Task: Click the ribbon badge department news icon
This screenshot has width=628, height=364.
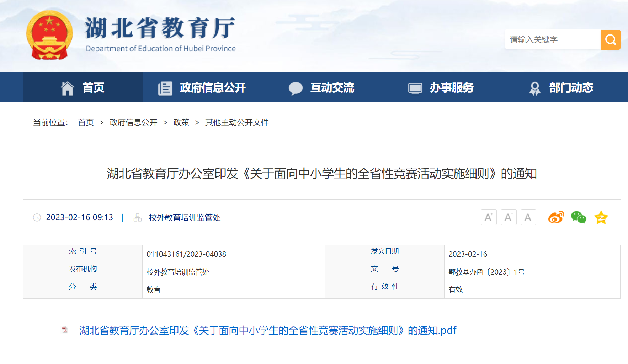Action: tap(534, 88)
